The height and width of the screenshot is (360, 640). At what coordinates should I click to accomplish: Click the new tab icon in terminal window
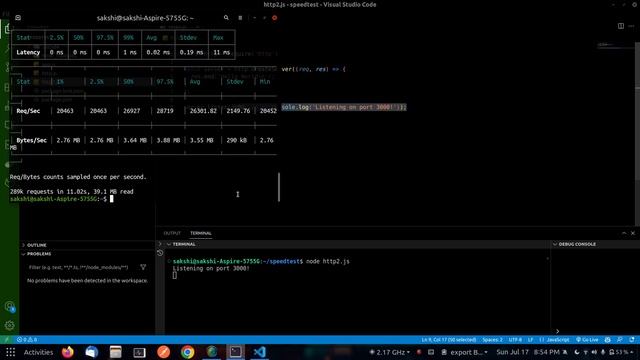pyautogui.click(x=18, y=18)
